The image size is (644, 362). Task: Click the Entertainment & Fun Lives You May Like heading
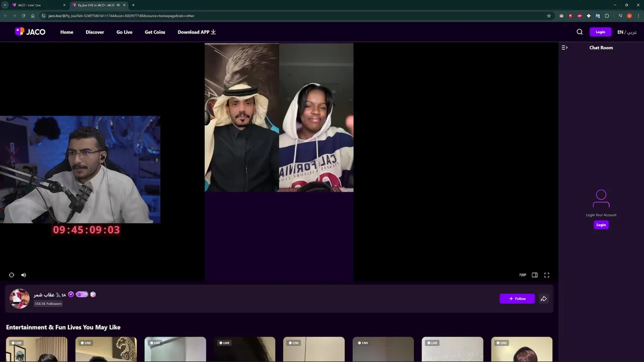pos(63,327)
